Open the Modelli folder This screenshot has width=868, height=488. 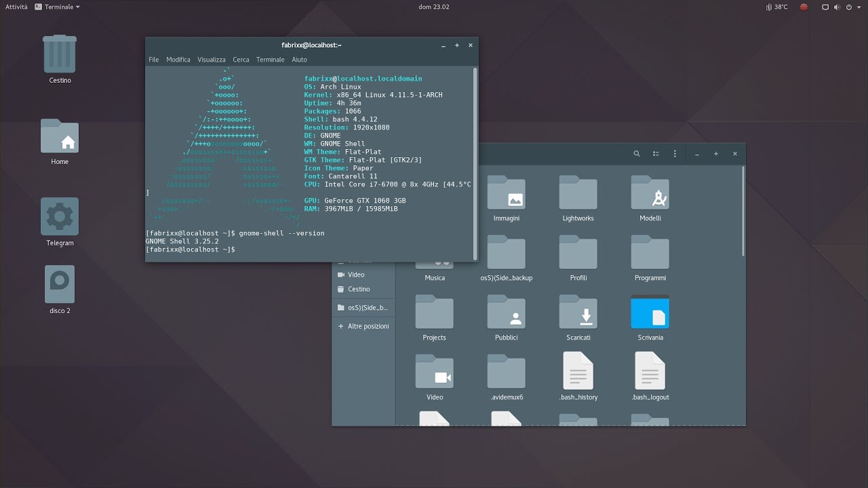point(650,193)
